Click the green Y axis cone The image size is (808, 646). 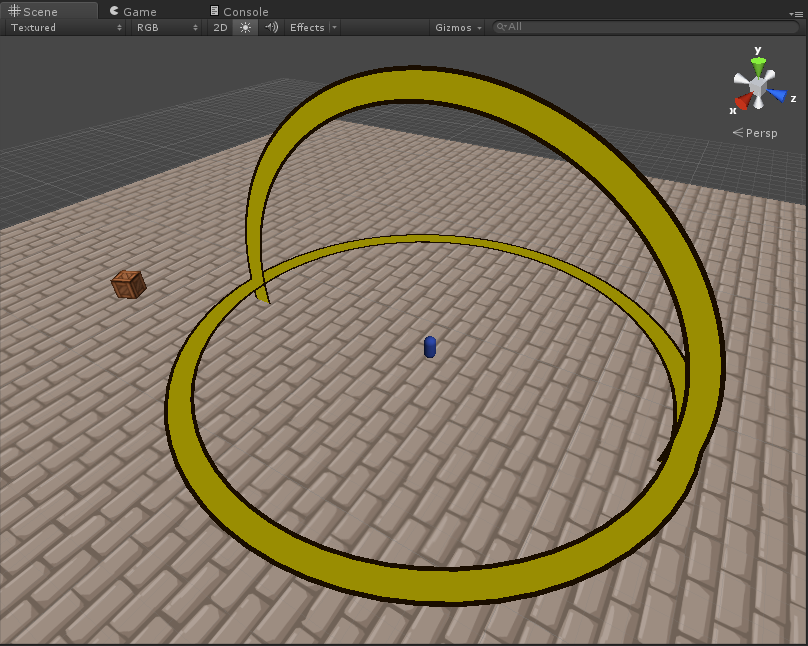(759, 66)
